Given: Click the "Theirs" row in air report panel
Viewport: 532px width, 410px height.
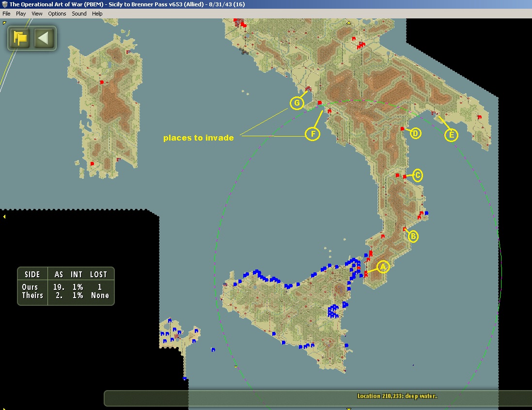Looking at the screenshot, I should [66, 295].
